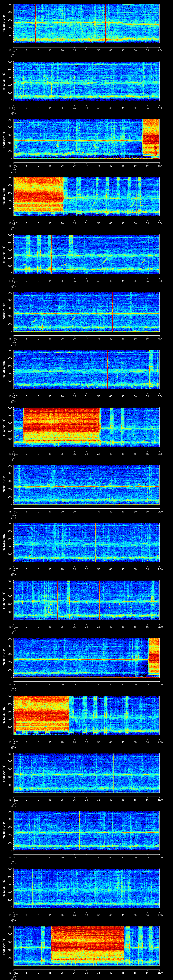
Task: Select the spectrogram panel ending at 15:00
Action: click(86, 773)
